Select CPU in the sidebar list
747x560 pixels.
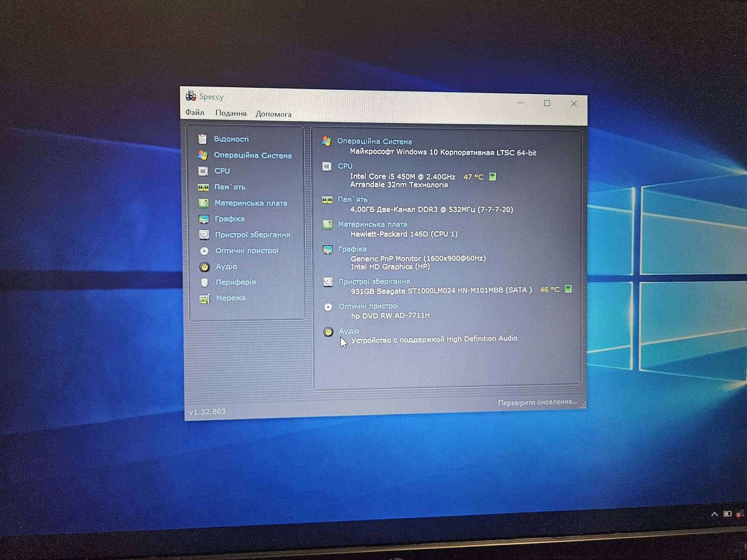222,171
